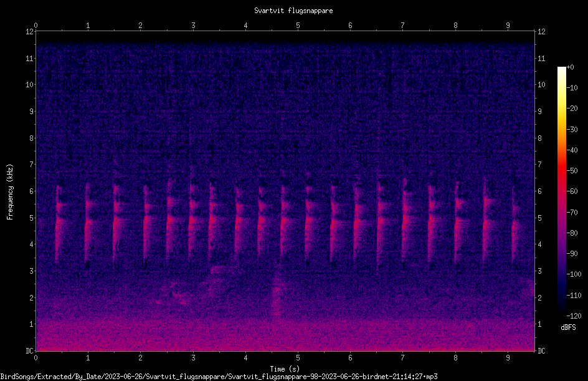Image resolution: width=588 pixels, height=381 pixels.
Task: Click the '2' tick on the bottom time axis
Action: click(141, 358)
